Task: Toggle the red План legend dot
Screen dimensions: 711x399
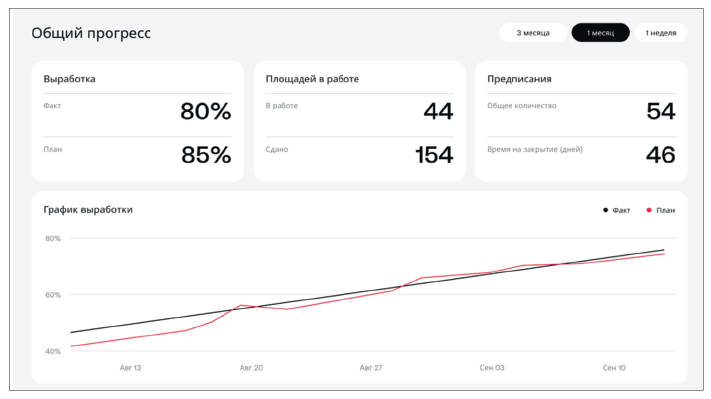Action: [x=649, y=210]
